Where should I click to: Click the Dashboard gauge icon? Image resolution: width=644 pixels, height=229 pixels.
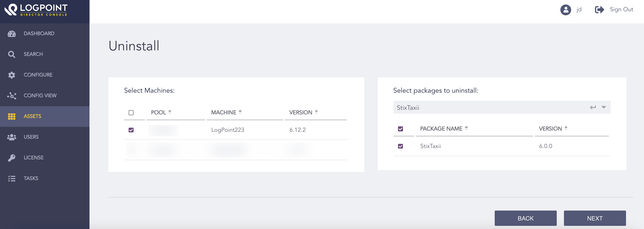[11, 34]
